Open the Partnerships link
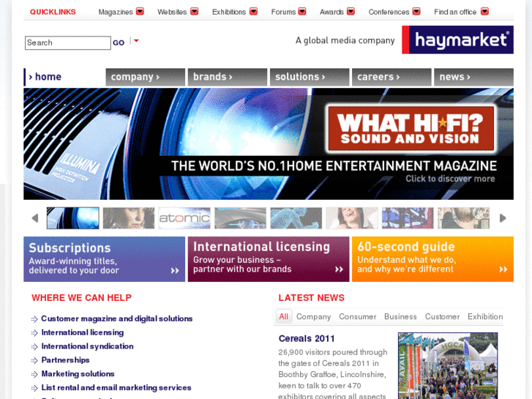This screenshot has width=532, height=399. click(65, 360)
